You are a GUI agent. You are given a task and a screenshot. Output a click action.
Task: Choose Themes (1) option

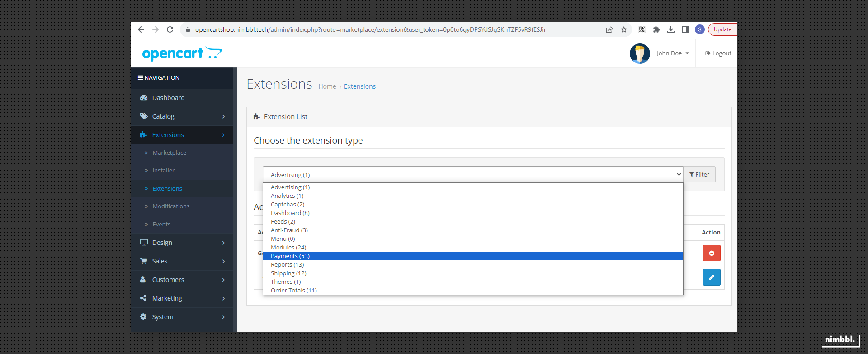coord(473,282)
